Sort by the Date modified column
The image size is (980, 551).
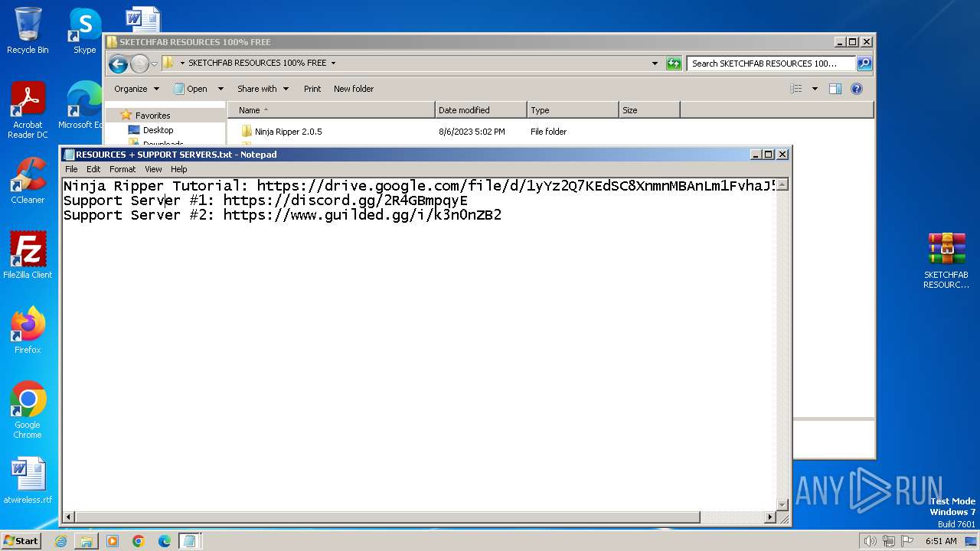pyautogui.click(x=481, y=110)
